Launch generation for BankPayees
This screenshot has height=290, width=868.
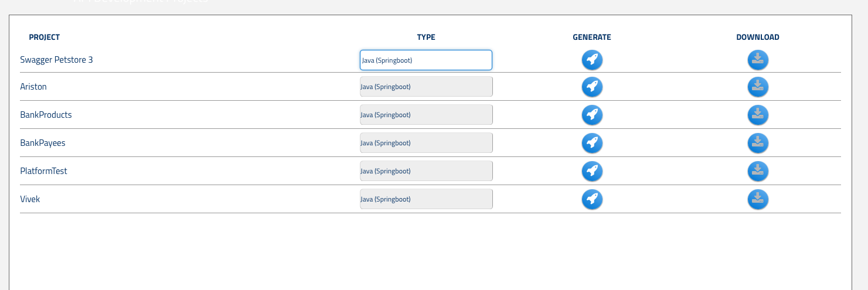click(x=592, y=143)
